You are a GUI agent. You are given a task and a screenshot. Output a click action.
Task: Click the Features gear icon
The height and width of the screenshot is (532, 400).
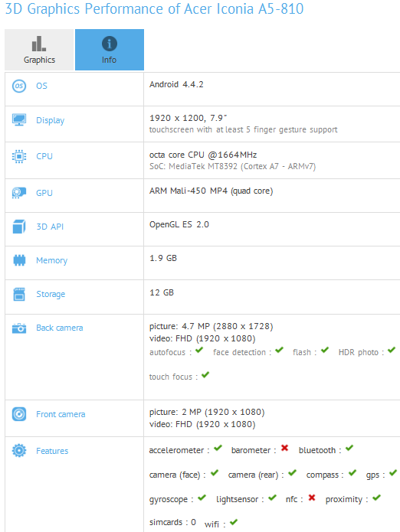[x=19, y=451]
